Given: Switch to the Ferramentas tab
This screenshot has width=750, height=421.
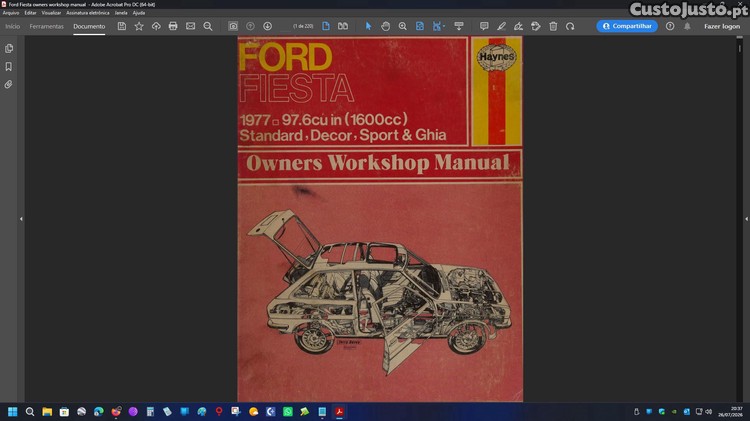Looking at the screenshot, I should click(46, 26).
